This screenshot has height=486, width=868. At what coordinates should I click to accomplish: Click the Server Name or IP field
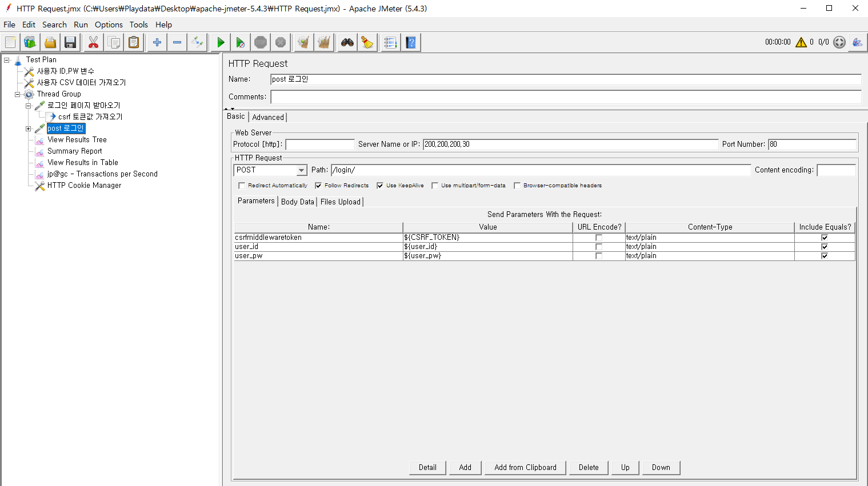coord(570,144)
